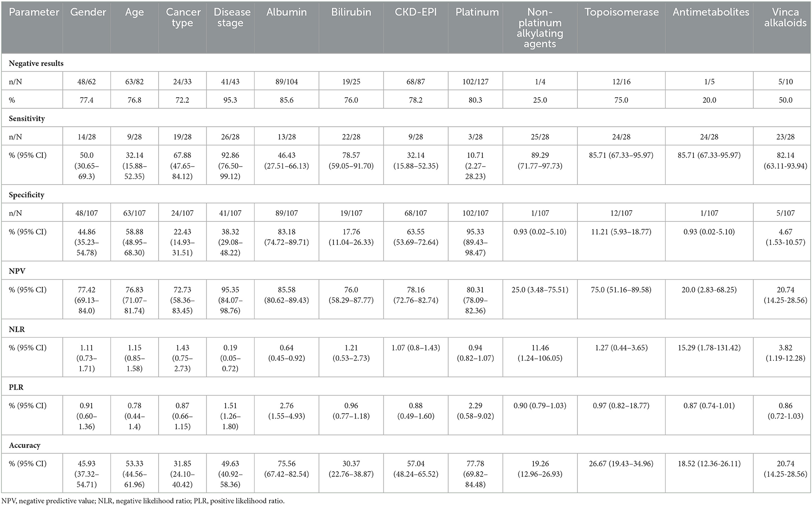Viewport: 812px width, 506px height.
Task: Click the 11.21 (5.93–18.77) cell
Action: (621, 242)
